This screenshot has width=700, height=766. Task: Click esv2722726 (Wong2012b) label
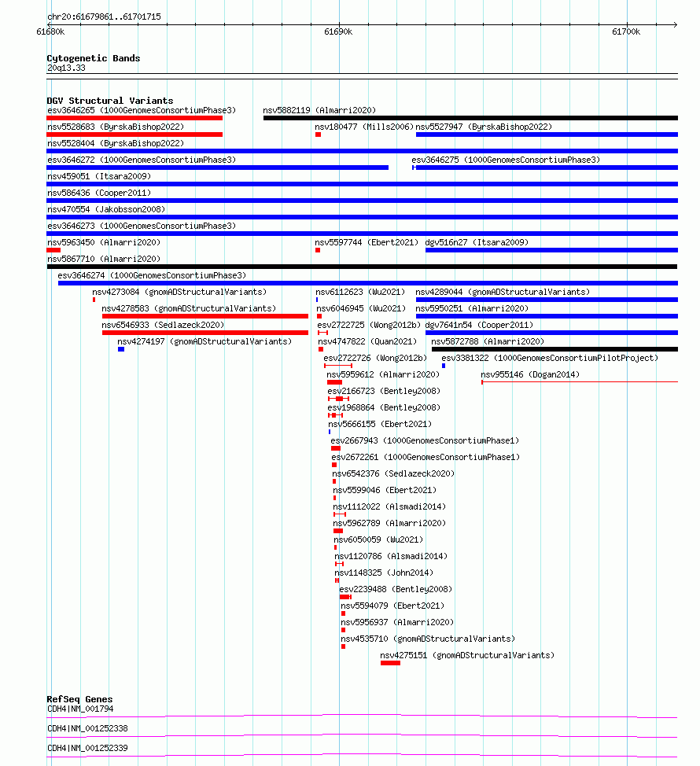click(375, 359)
